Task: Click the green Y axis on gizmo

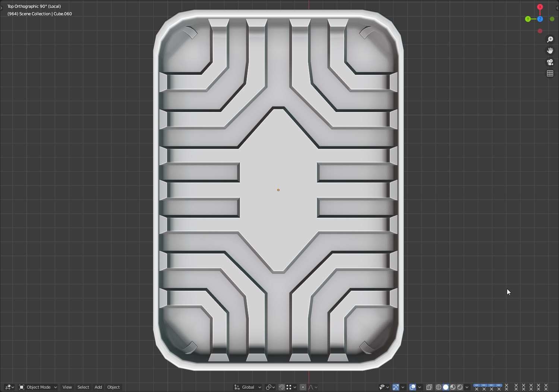Action: [528, 19]
